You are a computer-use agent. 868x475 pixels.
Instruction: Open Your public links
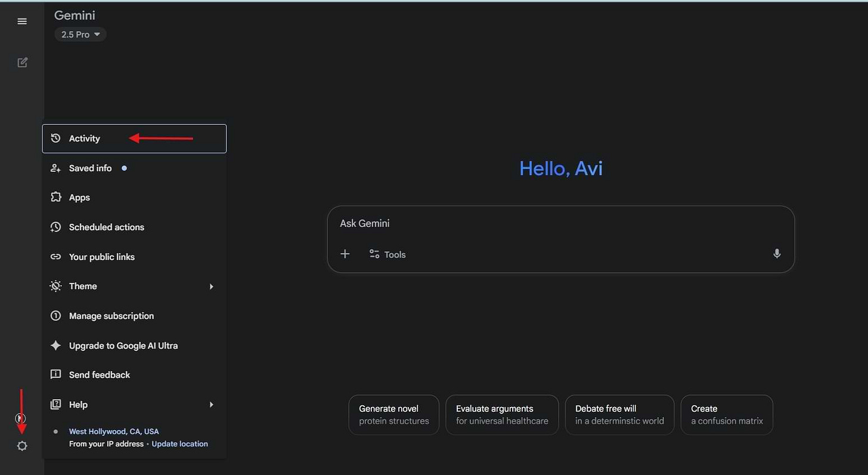pos(101,257)
